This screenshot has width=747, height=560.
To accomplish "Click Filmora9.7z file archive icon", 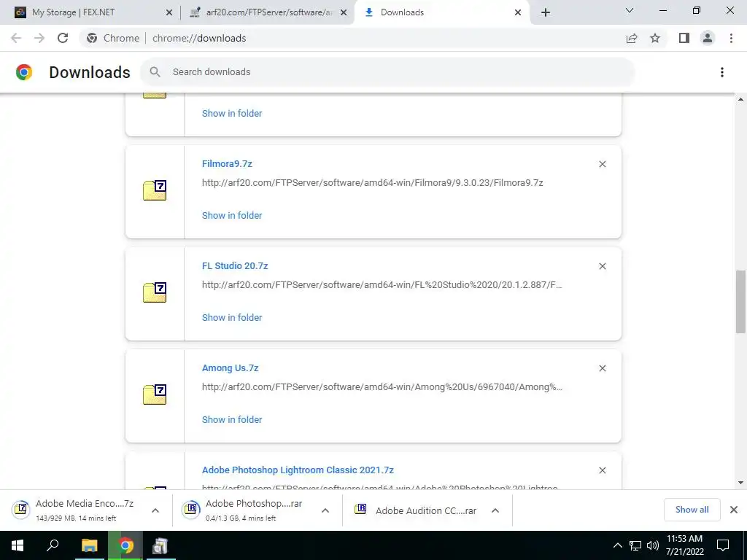I will (155, 190).
